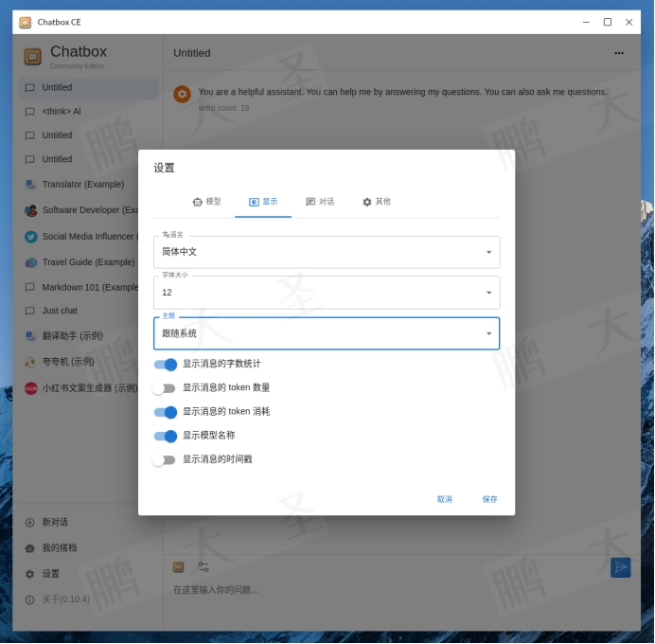Click the chat icon on 对话 tab

click(x=310, y=203)
